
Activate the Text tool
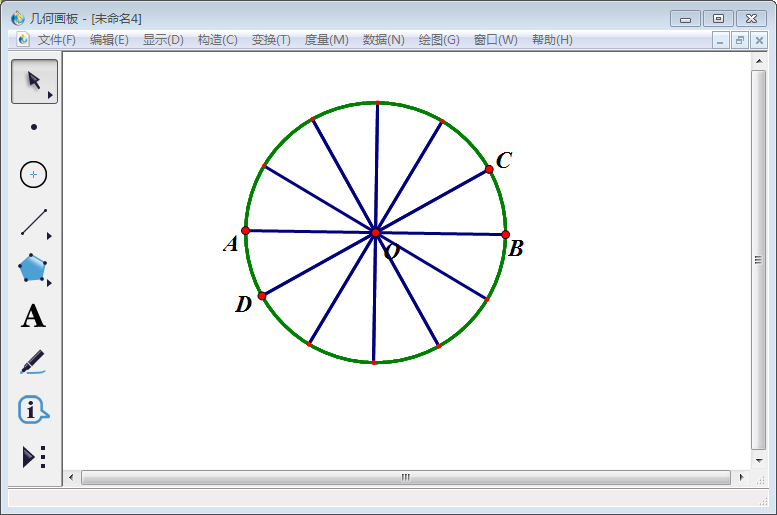[34, 317]
